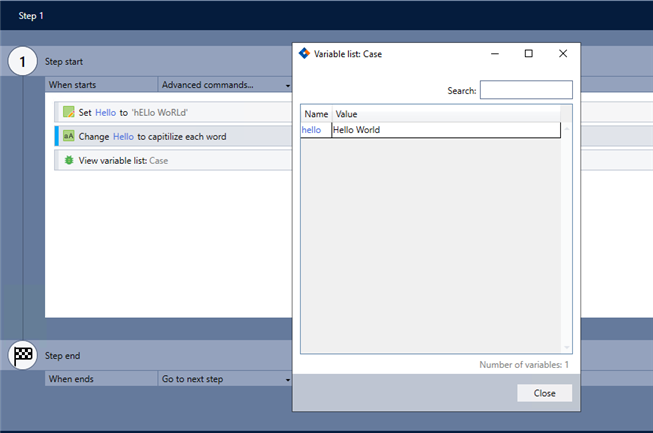653x433 pixels.
Task: Select the hello variable name
Action: coord(312,130)
